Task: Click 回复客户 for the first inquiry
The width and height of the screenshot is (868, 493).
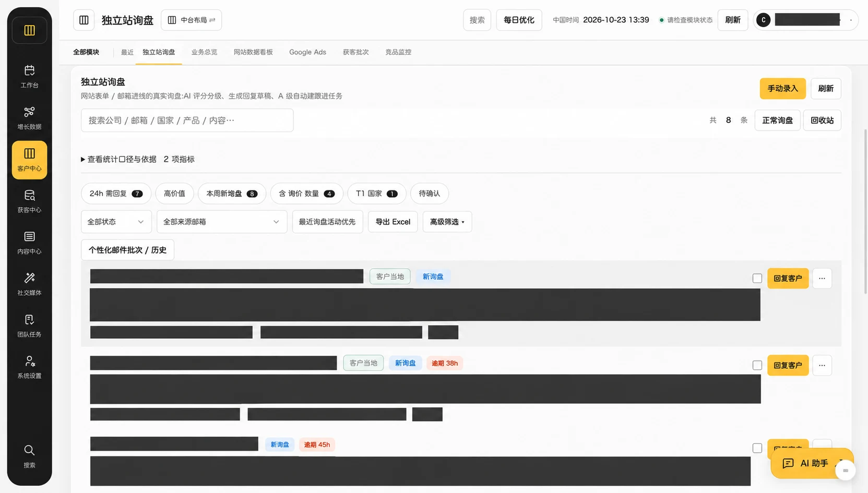Action: pos(788,278)
